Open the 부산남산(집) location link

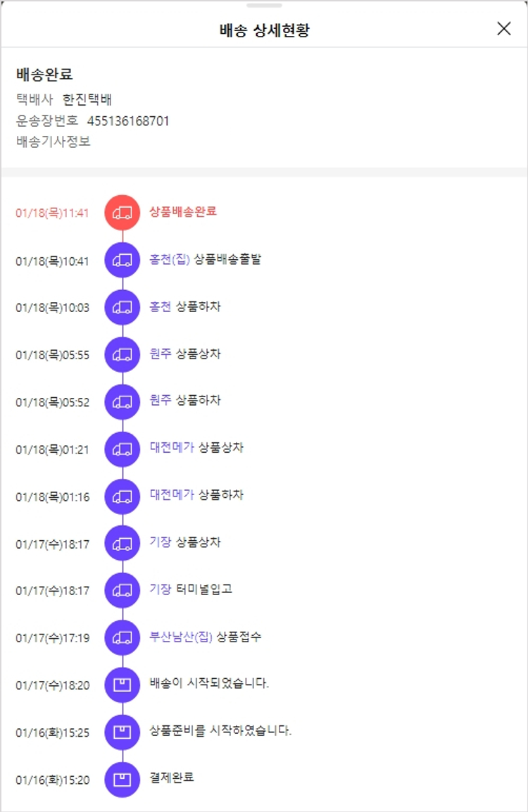pos(182,637)
